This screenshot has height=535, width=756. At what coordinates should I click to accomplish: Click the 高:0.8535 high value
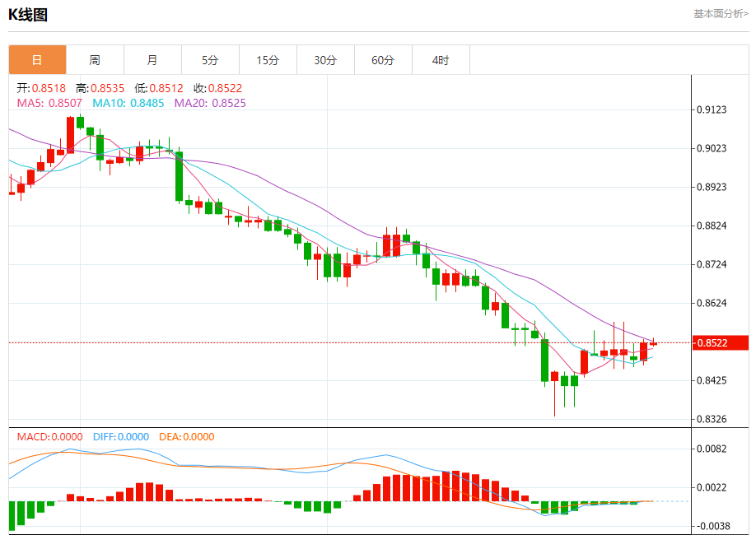pyautogui.click(x=100, y=88)
